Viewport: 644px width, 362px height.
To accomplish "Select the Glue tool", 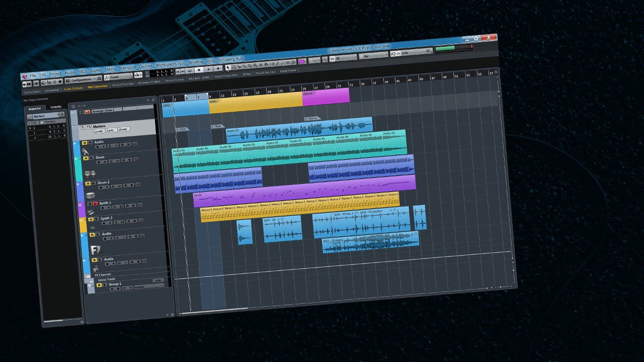I will coord(245,66).
